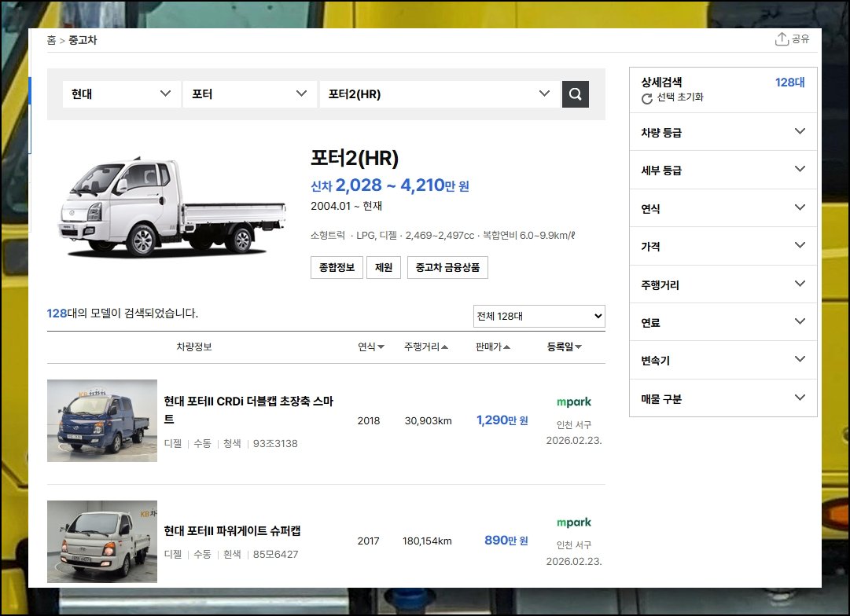Expand the 연식 filter in the sidebar
Viewport: 850px width, 616px height.
723,208
